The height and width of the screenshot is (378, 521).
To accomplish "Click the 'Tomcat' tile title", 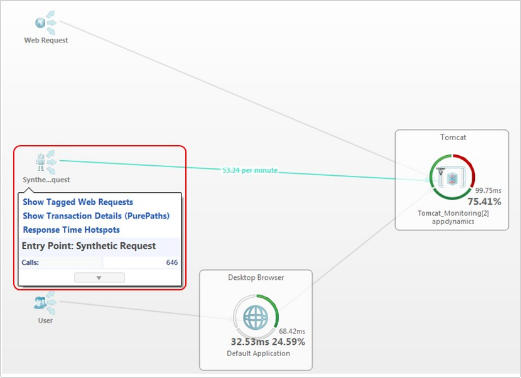I will (x=453, y=137).
